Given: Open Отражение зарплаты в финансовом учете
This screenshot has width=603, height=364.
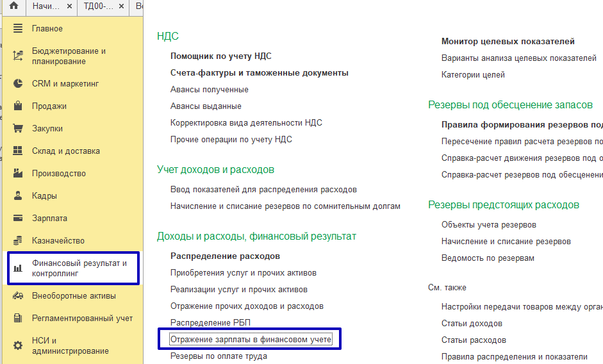Looking at the screenshot, I should [250, 340].
